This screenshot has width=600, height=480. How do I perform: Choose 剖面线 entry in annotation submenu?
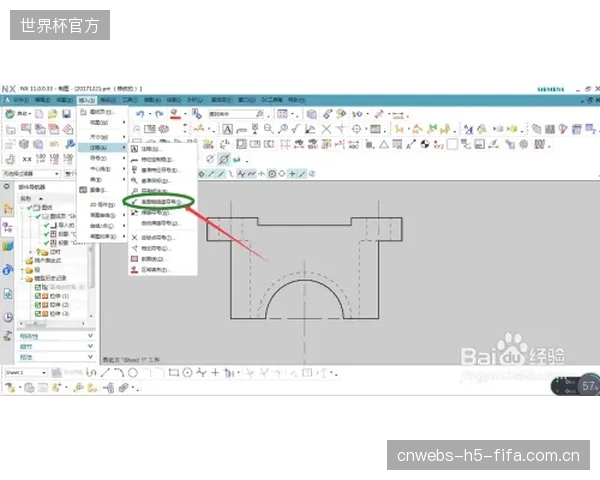pyautogui.click(x=153, y=259)
